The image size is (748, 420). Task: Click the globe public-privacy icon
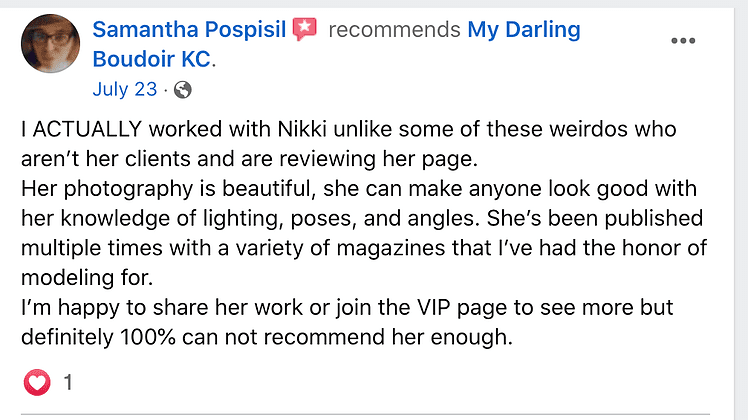[182, 89]
